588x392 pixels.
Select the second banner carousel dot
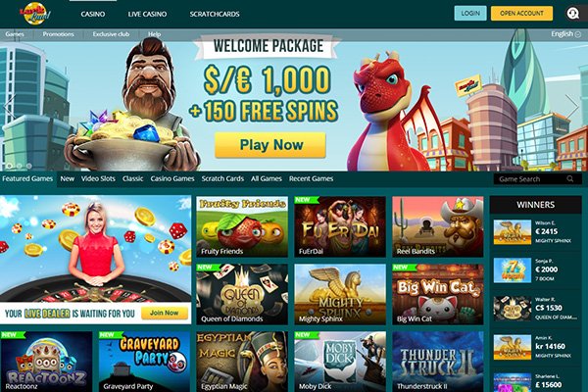[20, 166]
